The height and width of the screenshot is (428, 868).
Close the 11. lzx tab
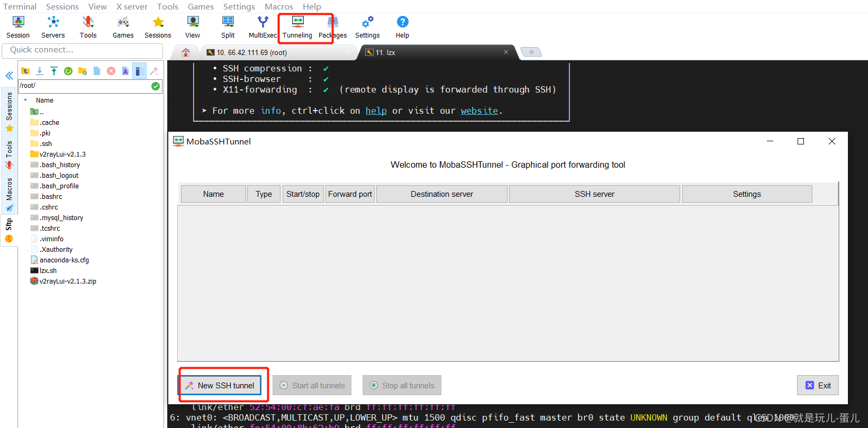coord(506,52)
